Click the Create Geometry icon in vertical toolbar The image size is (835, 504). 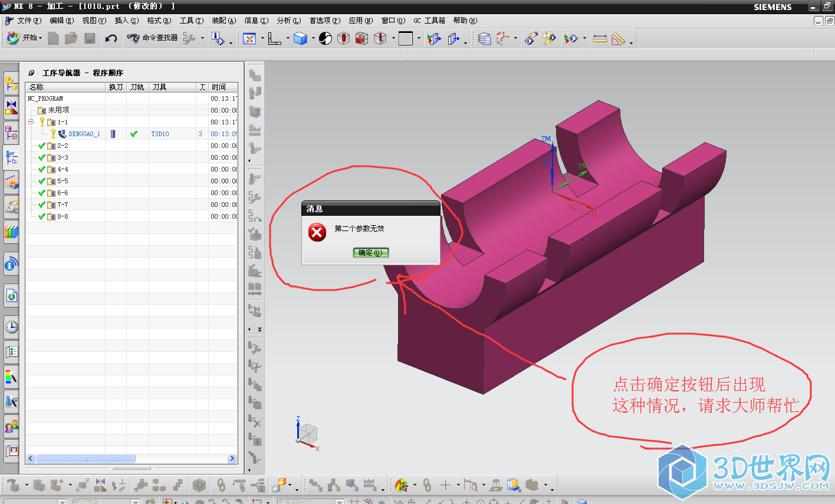point(255,111)
